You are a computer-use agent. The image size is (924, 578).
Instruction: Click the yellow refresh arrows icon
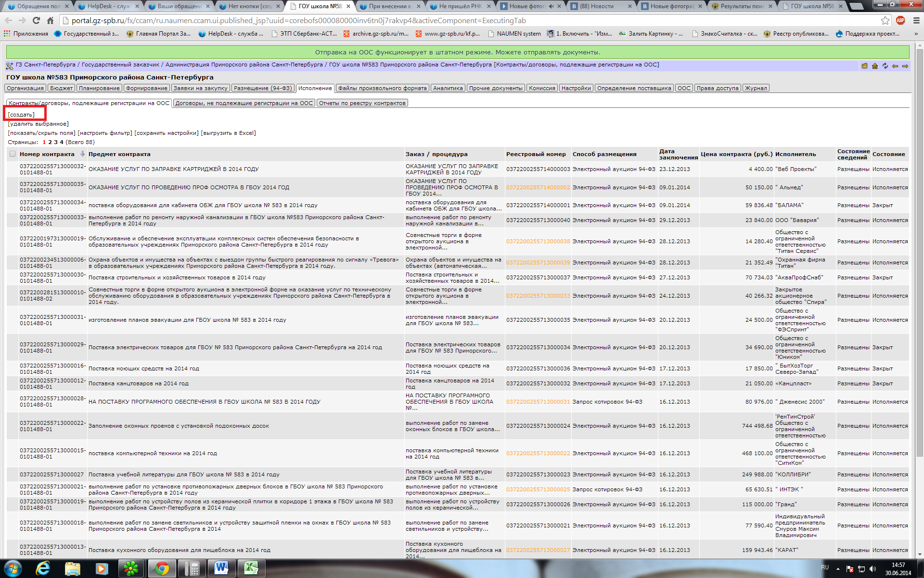click(885, 66)
